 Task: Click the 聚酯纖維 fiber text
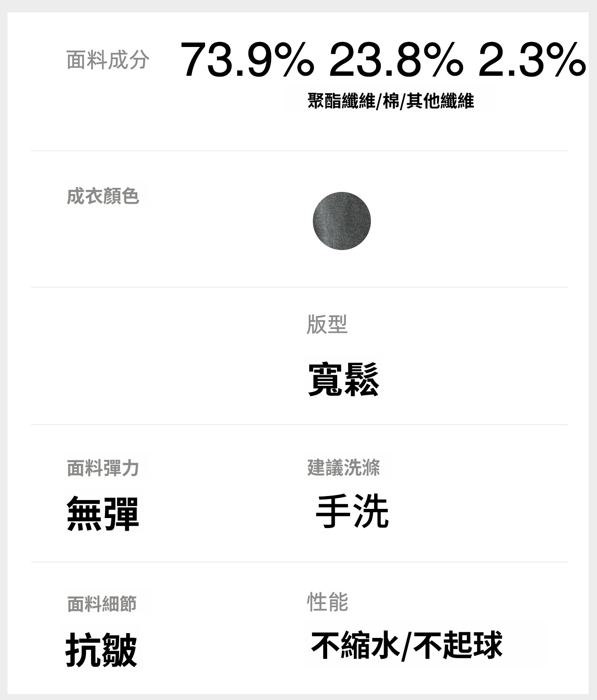pyautogui.click(x=341, y=101)
